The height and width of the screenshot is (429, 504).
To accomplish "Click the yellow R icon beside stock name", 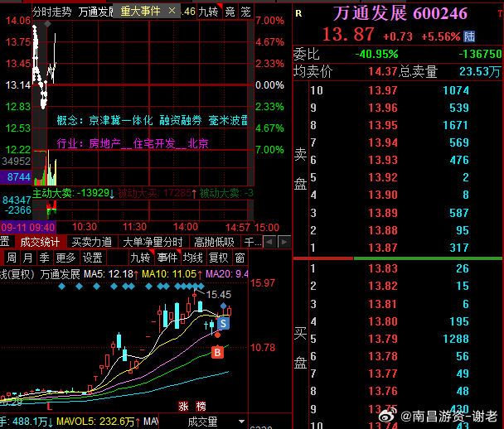I will click(298, 13).
